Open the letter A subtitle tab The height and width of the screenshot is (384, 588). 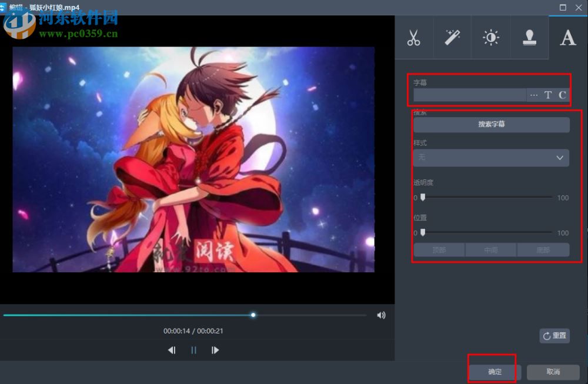pyautogui.click(x=568, y=38)
